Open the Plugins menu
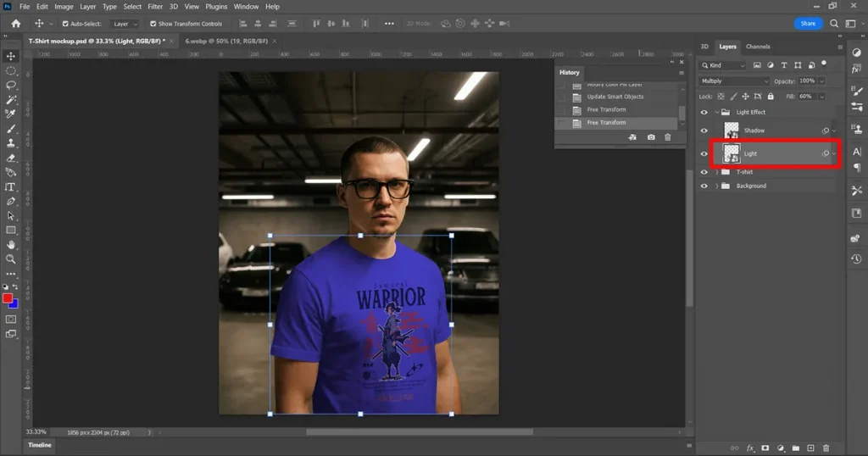The height and width of the screenshot is (456, 868). coord(216,7)
